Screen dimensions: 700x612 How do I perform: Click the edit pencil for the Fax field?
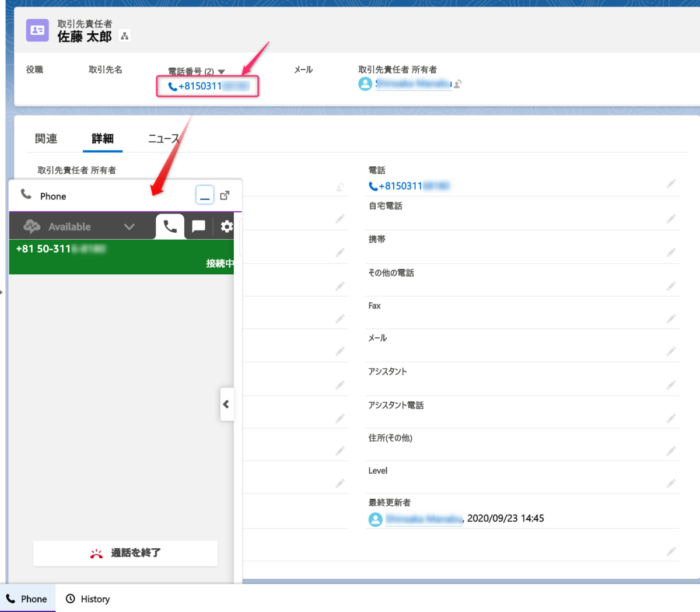pos(671,318)
